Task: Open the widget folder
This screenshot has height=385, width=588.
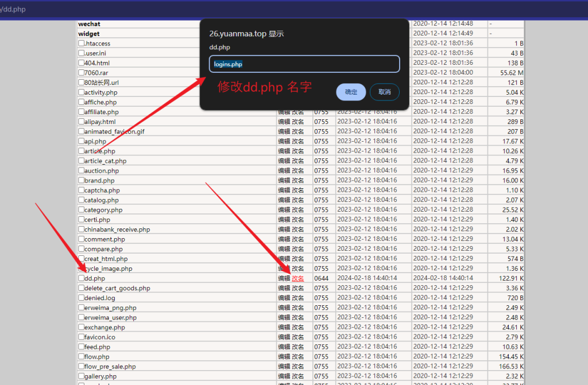Action: click(x=89, y=34)
